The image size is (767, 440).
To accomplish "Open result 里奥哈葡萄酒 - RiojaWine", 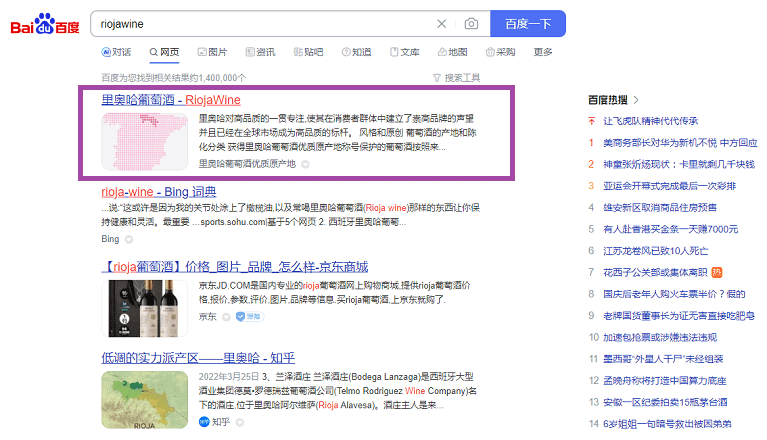I will tap(171, 100).
